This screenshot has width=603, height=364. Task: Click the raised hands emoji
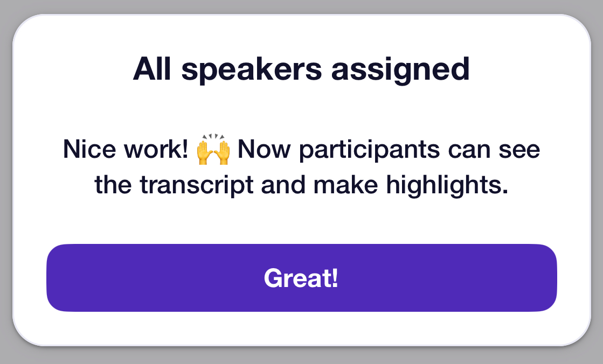213,149
